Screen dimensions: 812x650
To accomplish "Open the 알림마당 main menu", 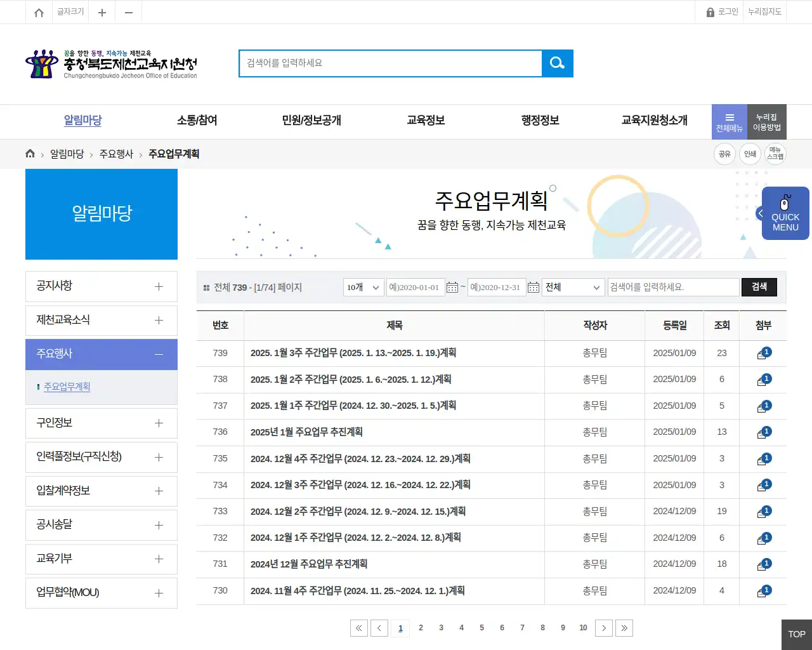I will [83, 121].
